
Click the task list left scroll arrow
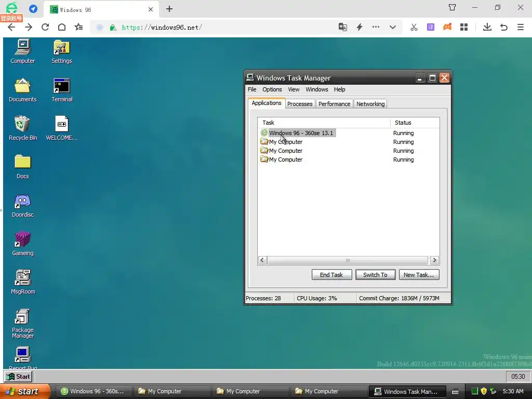[x=262, y=260]
